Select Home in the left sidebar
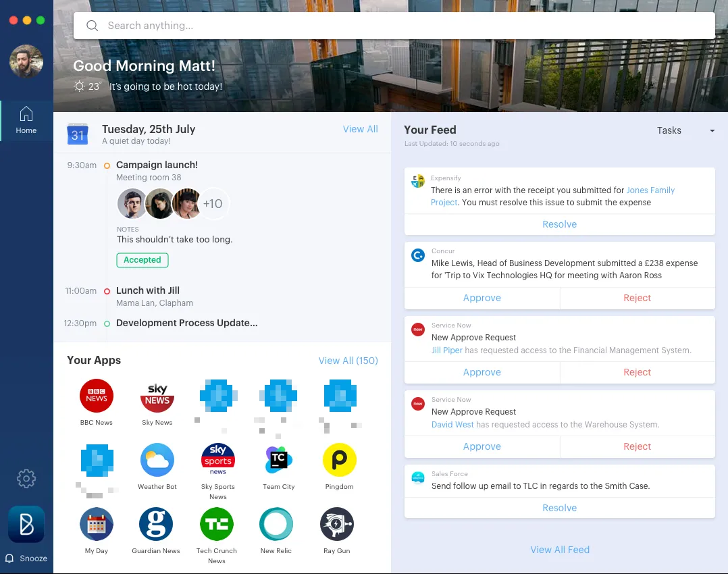This screenshot has height=574, width=728. point(26,119)
